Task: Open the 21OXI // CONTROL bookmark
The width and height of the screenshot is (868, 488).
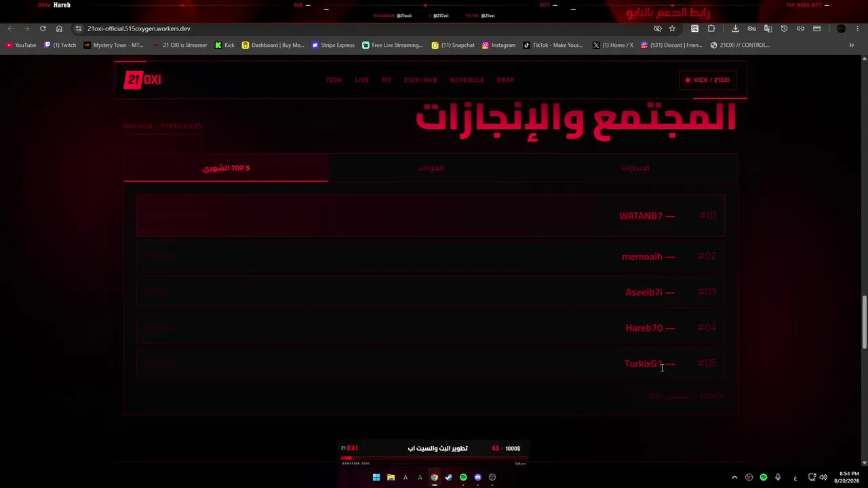Action: point(740,45)
